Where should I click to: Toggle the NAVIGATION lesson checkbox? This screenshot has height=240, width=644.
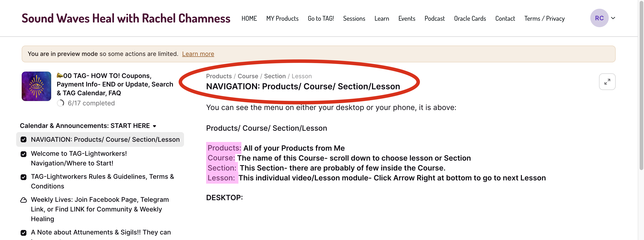tap(24, 139)
